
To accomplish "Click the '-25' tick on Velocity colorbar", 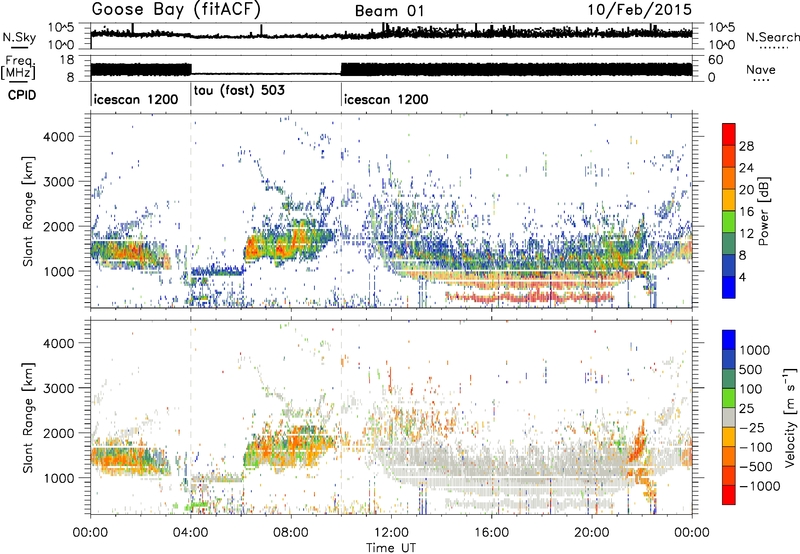I will (x=752, y=427).
